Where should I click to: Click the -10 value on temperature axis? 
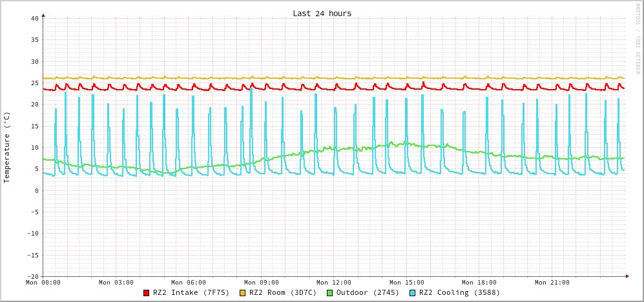[x=32, y=234]
